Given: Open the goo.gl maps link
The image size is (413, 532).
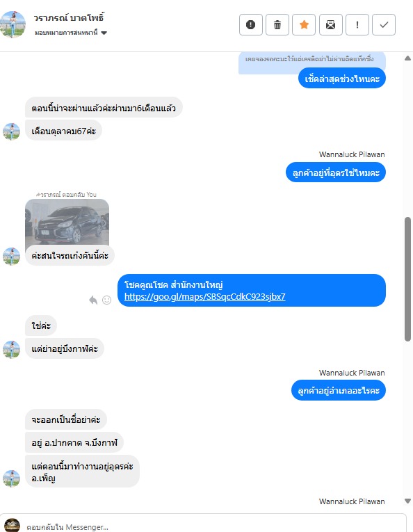Looking at the screenshot, I should pos(204,296).
